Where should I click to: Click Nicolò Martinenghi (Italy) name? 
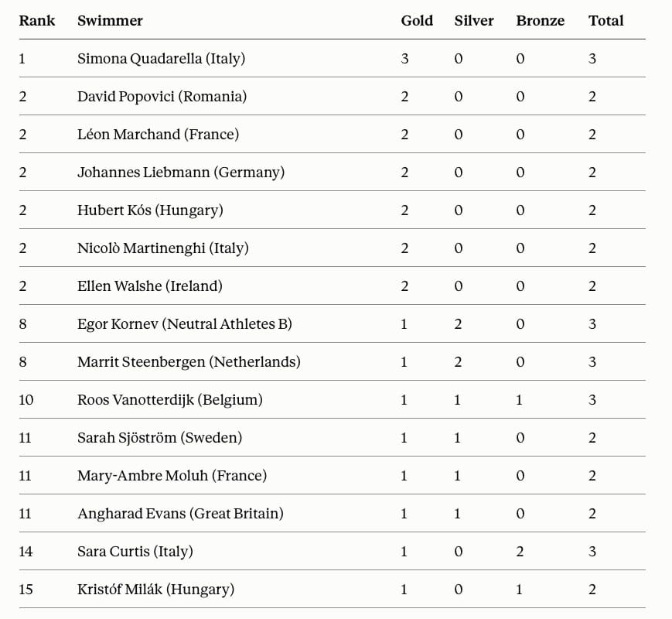click(x=163, y=248)
